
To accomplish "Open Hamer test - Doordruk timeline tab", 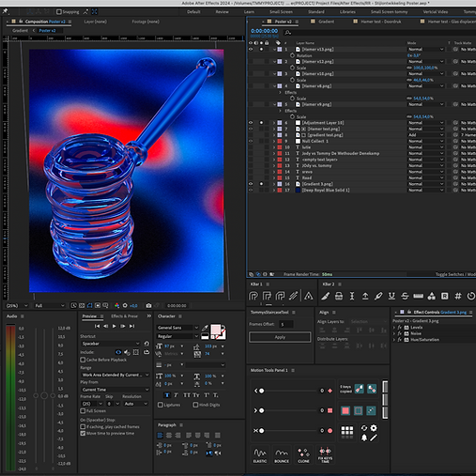I will [381, 22].
